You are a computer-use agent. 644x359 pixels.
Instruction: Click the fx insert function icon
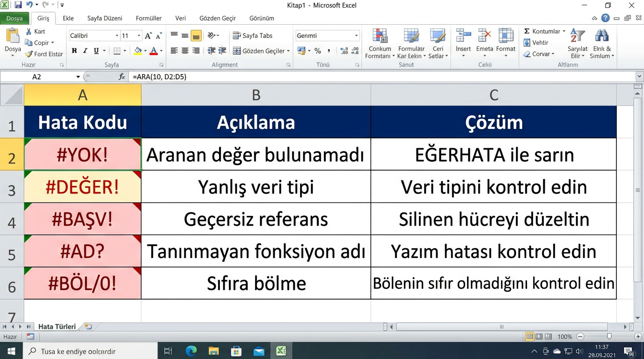tap(122, 77)
